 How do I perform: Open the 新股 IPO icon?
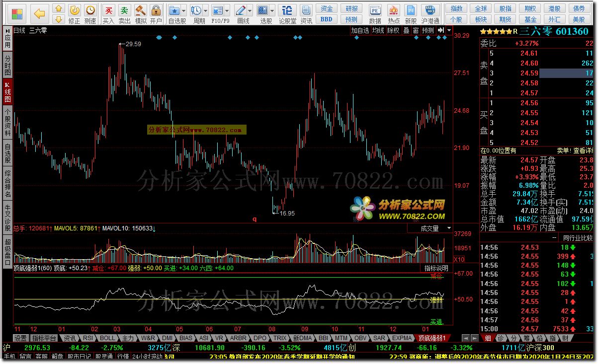[411, 13]
